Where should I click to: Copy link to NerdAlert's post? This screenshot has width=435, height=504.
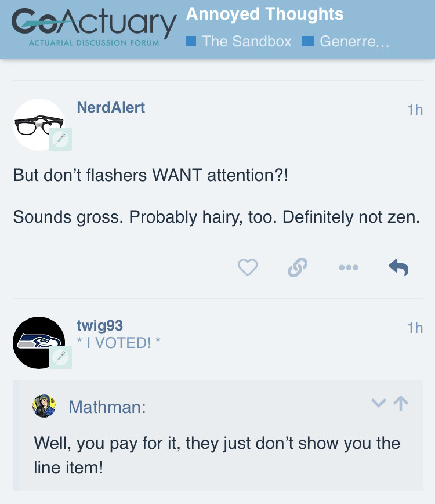click(297, 267)
